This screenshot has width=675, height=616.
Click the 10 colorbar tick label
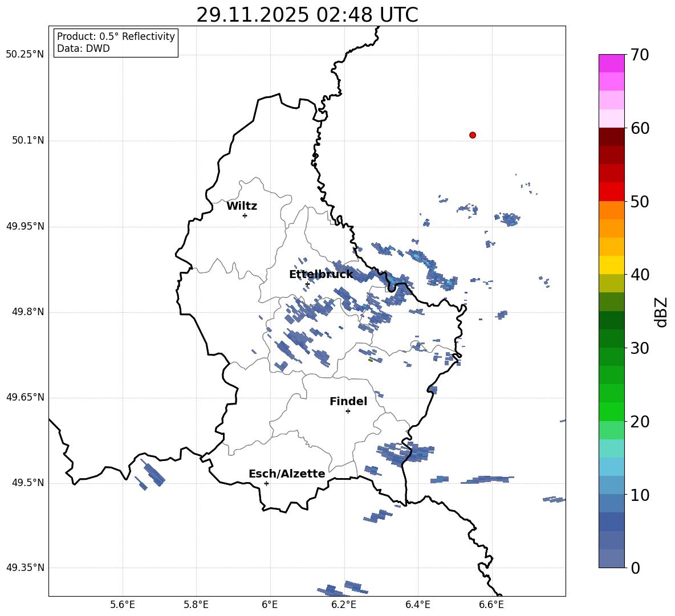pos(640,495)
